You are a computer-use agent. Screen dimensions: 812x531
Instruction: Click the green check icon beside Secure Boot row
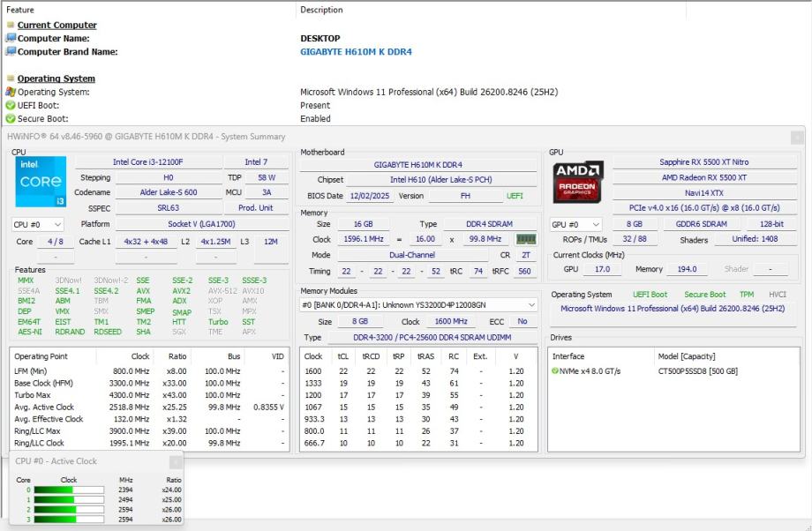click(x=11, y=118)
